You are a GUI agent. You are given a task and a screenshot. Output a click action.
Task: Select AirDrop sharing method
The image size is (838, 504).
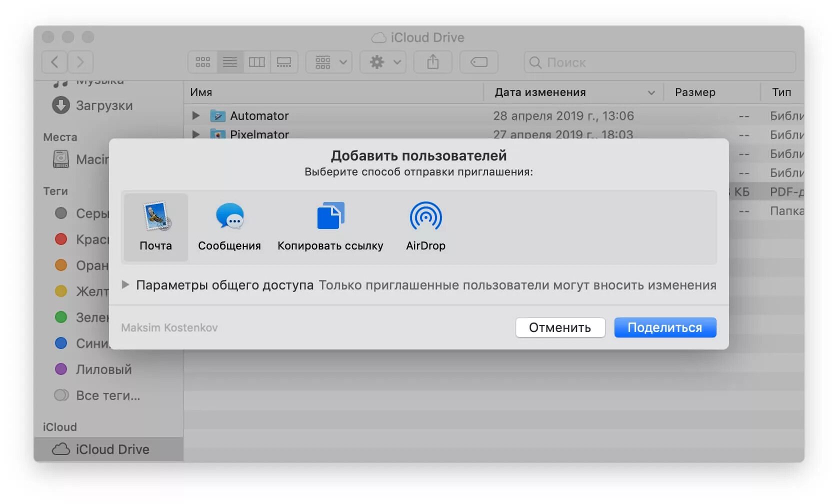click(x=425, y=227)
